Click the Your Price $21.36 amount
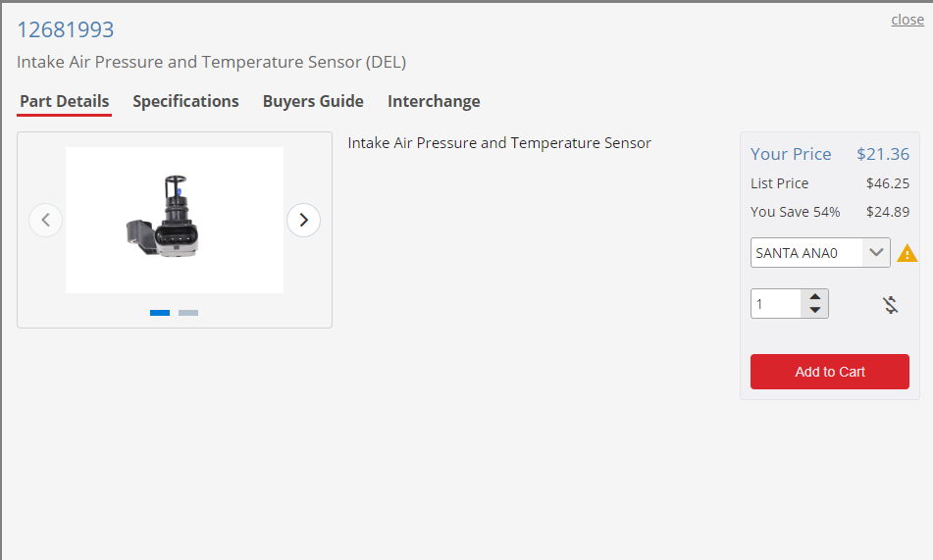 882,154
